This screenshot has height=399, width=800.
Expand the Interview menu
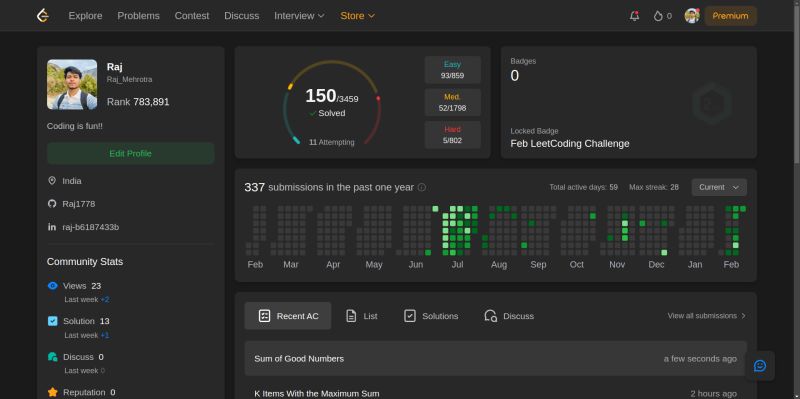tap(299, 16)
